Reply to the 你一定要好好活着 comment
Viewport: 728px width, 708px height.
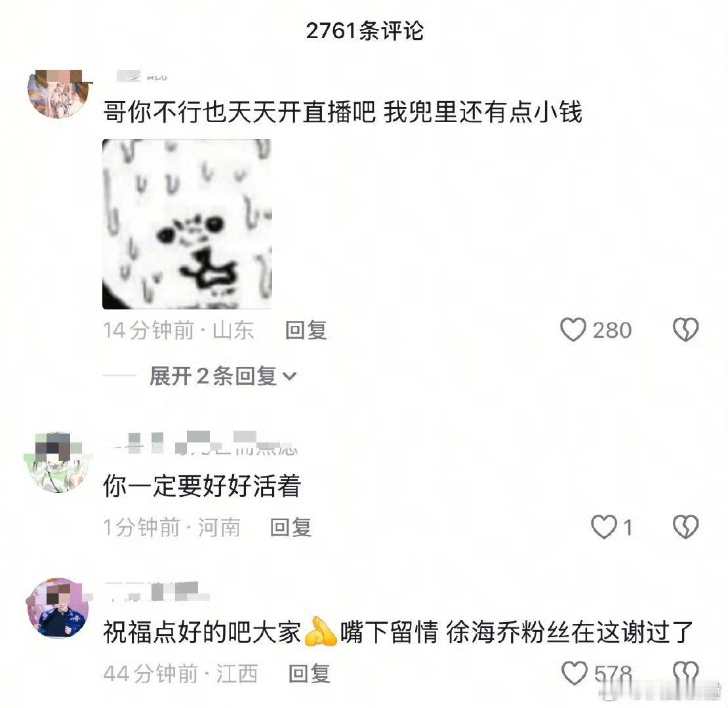[x=291, y=528]
